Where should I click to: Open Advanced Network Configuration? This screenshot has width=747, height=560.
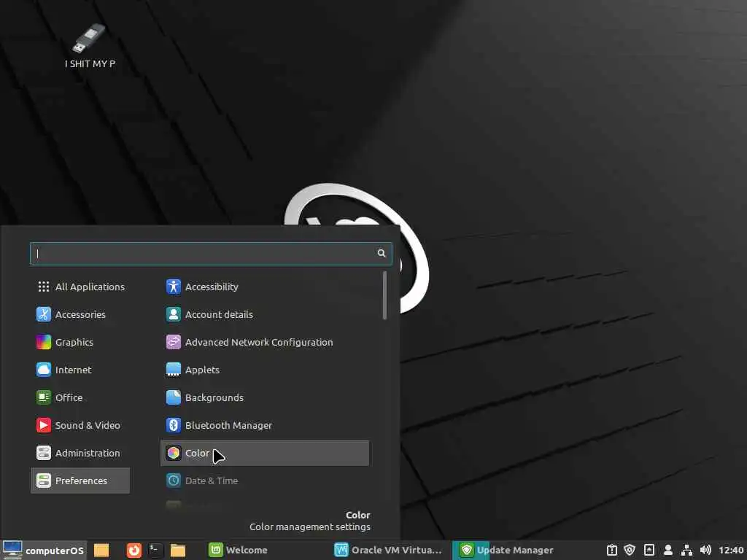click(x=264, y=342)
